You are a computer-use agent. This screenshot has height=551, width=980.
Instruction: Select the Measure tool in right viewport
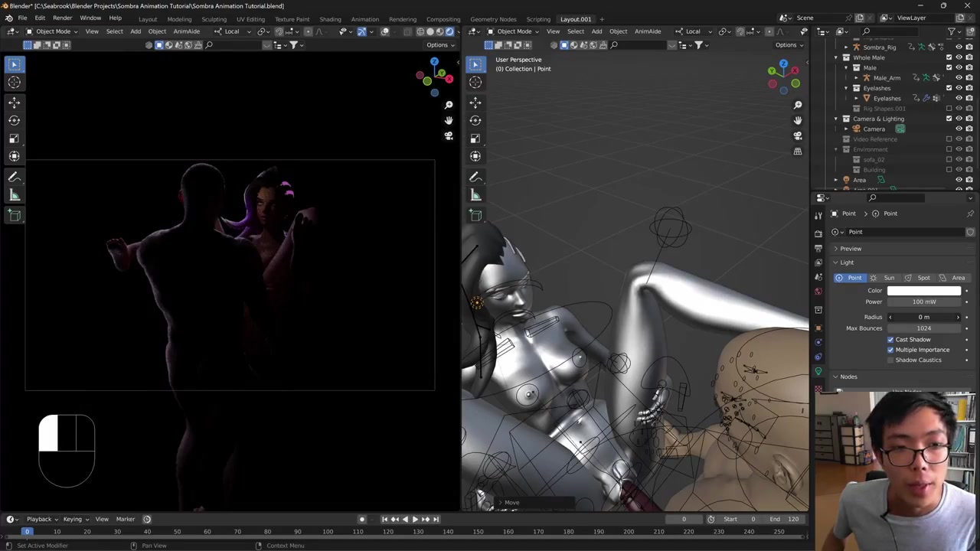pos(475,195)
